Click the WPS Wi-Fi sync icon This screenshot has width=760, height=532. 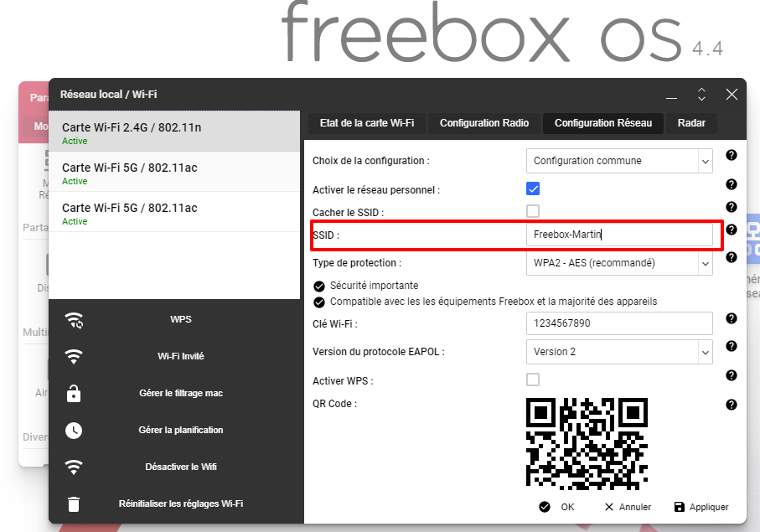(x=75, y=320)
